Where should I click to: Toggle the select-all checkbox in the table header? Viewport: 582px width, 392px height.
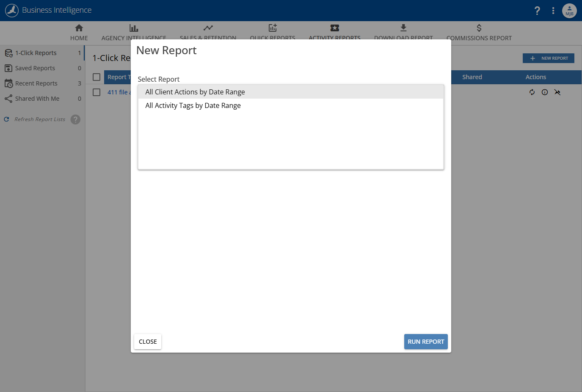tap(97, 77)
